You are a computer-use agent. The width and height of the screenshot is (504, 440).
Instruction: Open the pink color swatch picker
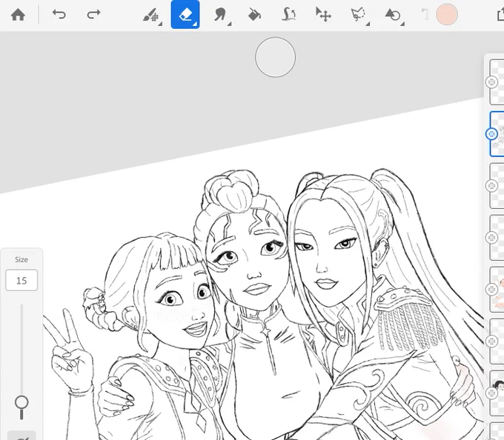click(447, 15)
